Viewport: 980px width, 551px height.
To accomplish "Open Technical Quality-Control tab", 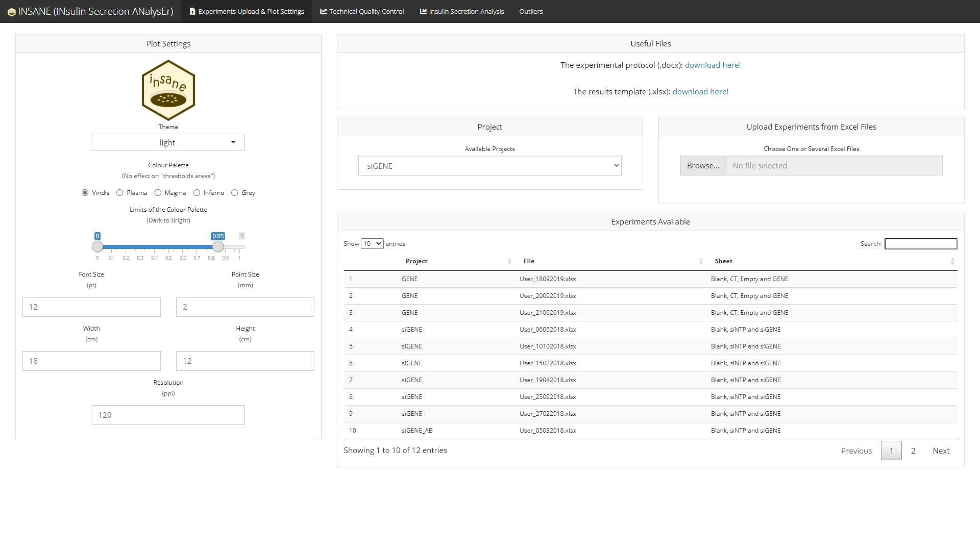I will pyautogui.click(x=362, y=11).
